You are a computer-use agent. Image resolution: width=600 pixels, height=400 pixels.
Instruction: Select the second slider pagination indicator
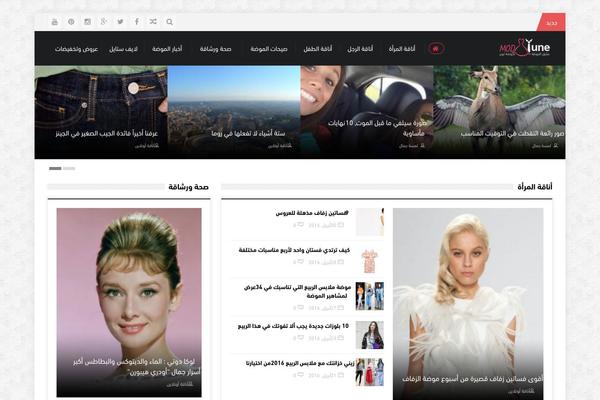coord(69,168)
